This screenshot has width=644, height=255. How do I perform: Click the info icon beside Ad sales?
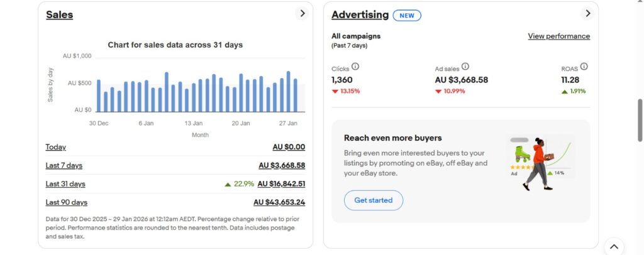tap(465, 67)
